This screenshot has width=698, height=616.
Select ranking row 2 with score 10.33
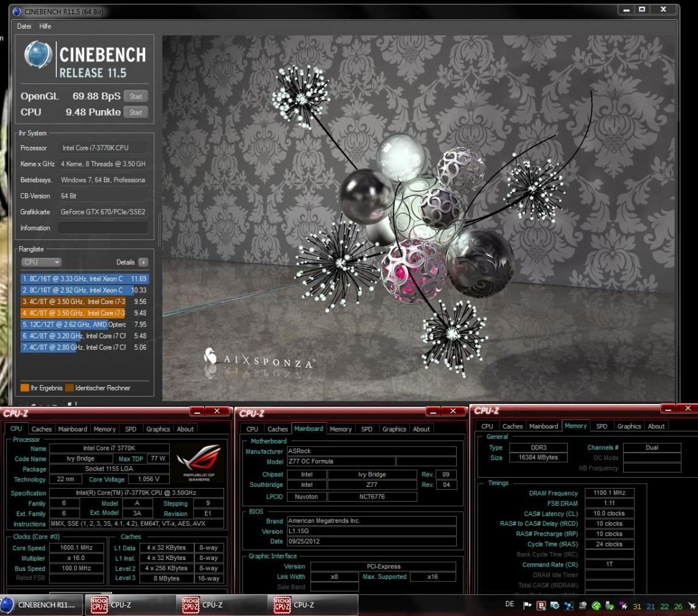85,290
